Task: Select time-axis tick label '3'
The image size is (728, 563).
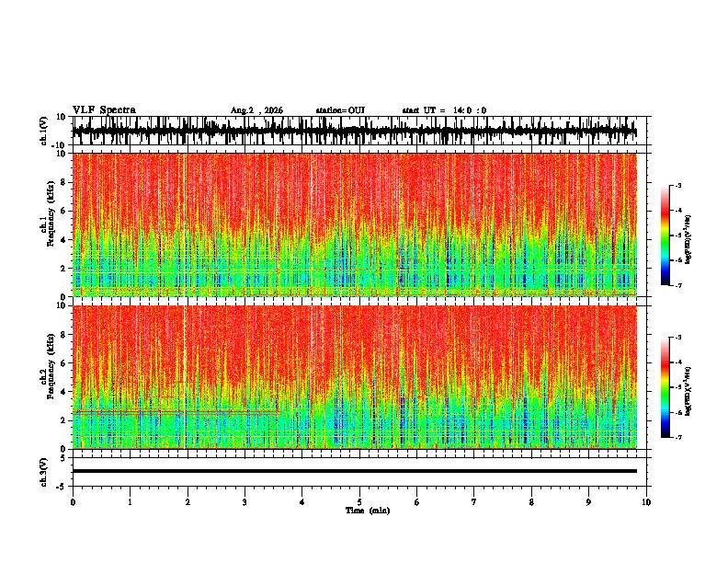Action: pos(245,502)
